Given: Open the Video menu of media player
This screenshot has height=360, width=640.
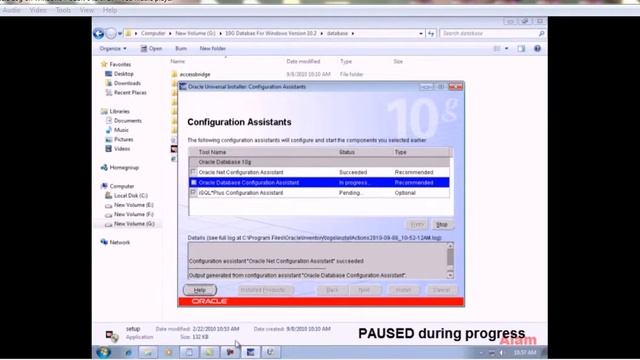Looking at the screenshot, I should [x=38, y=10].
